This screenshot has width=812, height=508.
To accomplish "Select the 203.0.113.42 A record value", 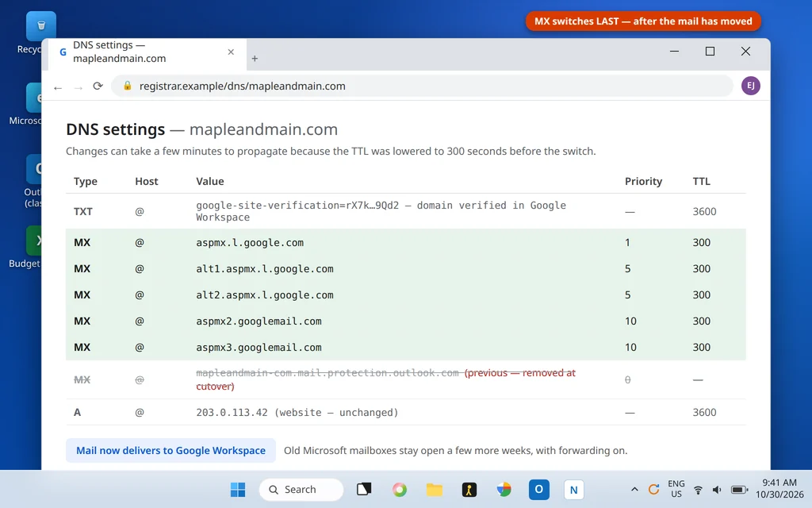I will (x=297, y=413).
